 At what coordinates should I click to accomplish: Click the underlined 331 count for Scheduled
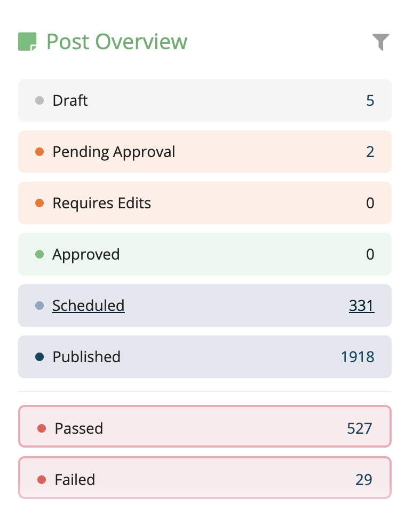click(361, 305)
